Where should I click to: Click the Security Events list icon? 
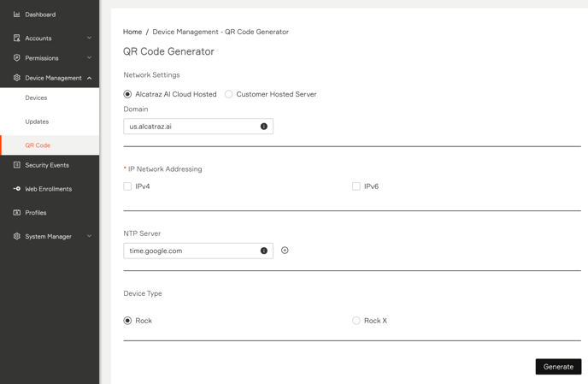pyautogui.click(x=16, y=165)
